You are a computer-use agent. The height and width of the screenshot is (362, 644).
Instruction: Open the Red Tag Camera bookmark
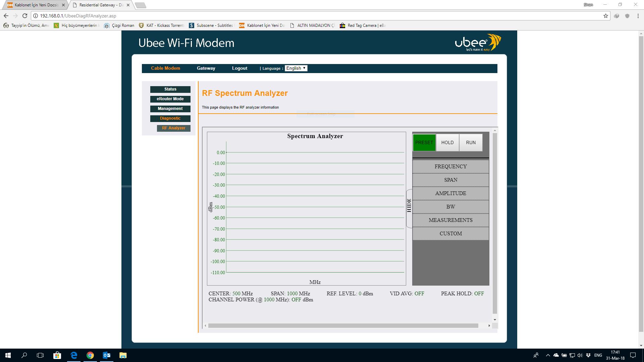[363, 25]
